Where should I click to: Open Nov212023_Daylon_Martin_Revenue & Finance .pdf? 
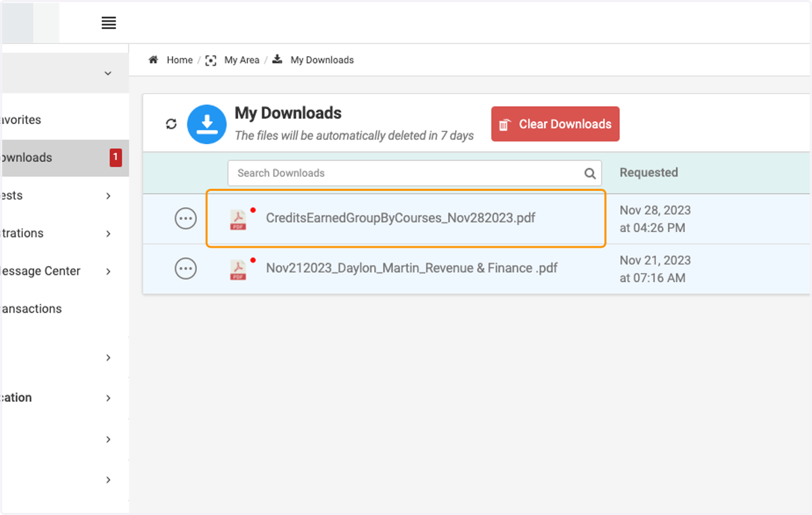click(x=411, y=268)
